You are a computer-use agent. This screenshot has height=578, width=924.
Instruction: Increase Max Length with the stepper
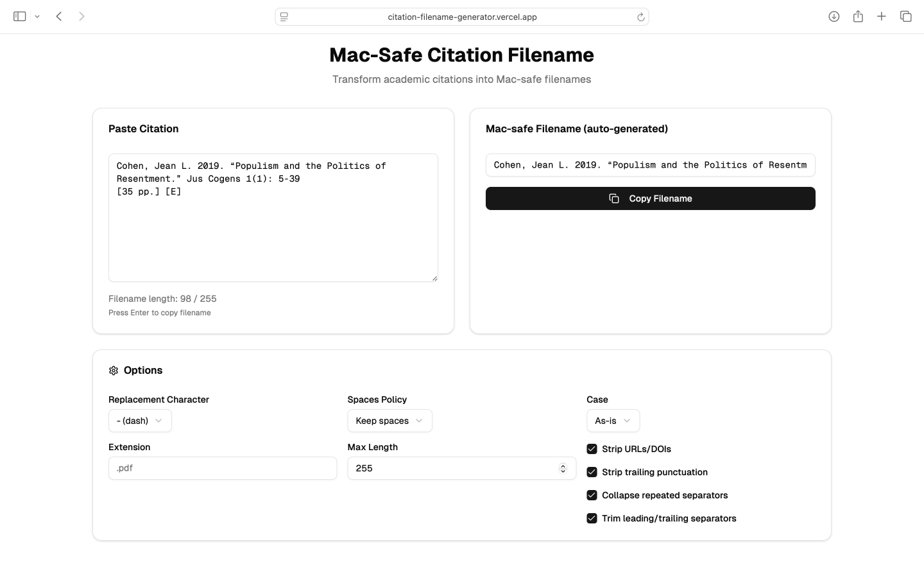563,466
